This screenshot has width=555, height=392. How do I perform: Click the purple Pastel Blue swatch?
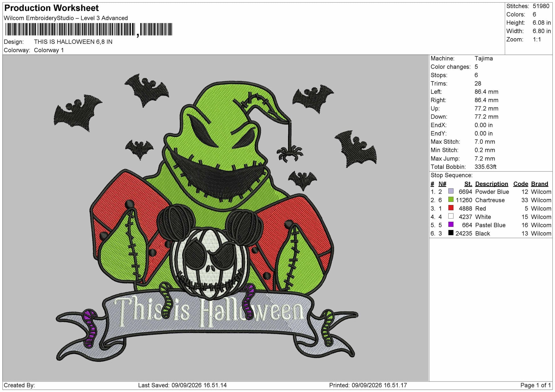point(451,224)
